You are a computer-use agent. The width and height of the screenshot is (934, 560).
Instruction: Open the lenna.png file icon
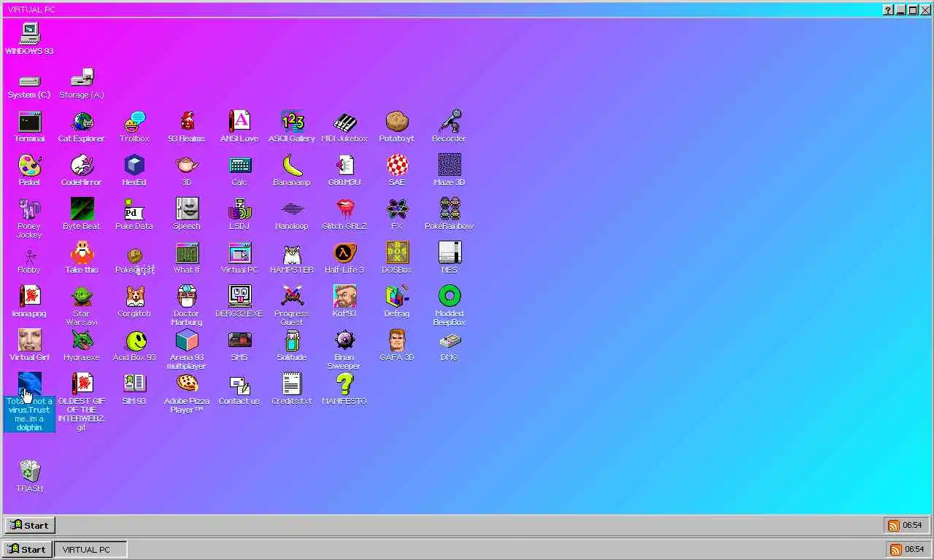[29, 296]
